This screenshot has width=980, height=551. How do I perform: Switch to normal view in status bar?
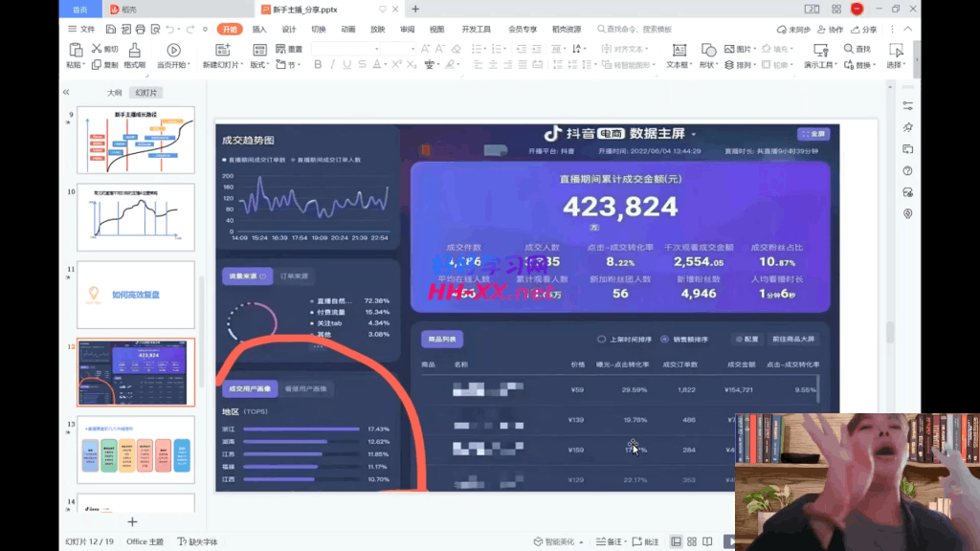click(676, 541)
